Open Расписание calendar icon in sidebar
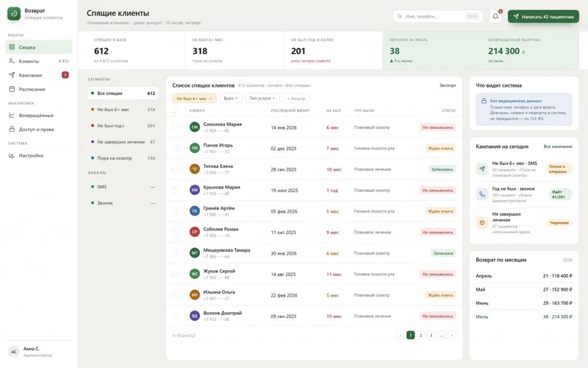 tap(12, 89)
